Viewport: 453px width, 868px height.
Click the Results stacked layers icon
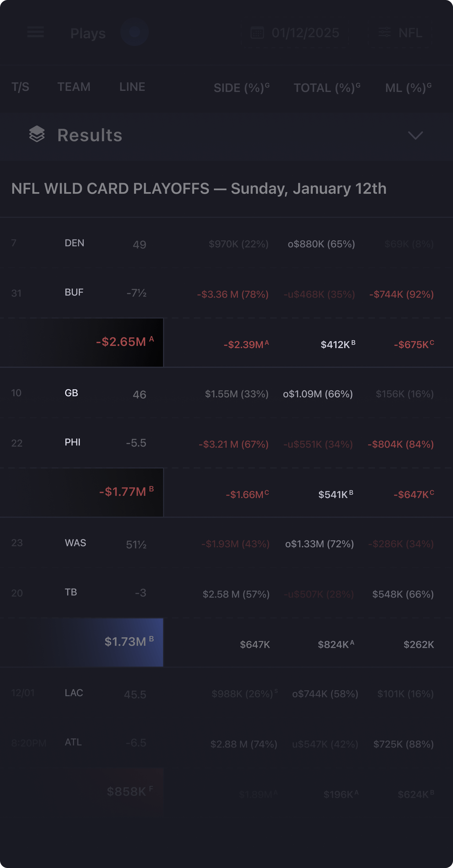[37, 134]
